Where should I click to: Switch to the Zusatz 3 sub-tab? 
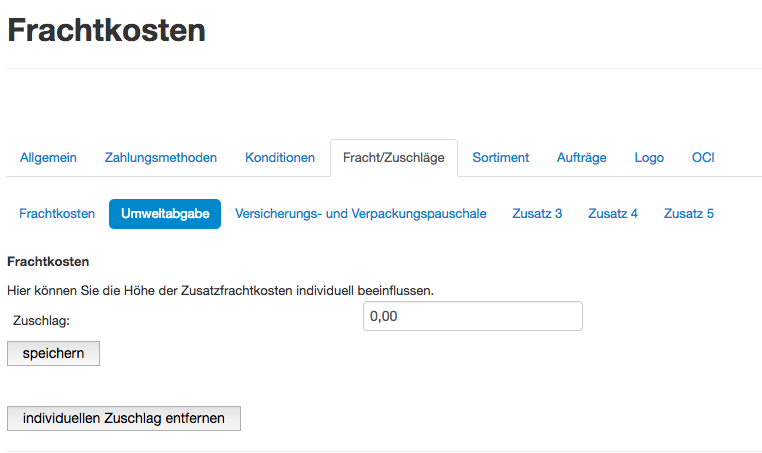point(537,214)
